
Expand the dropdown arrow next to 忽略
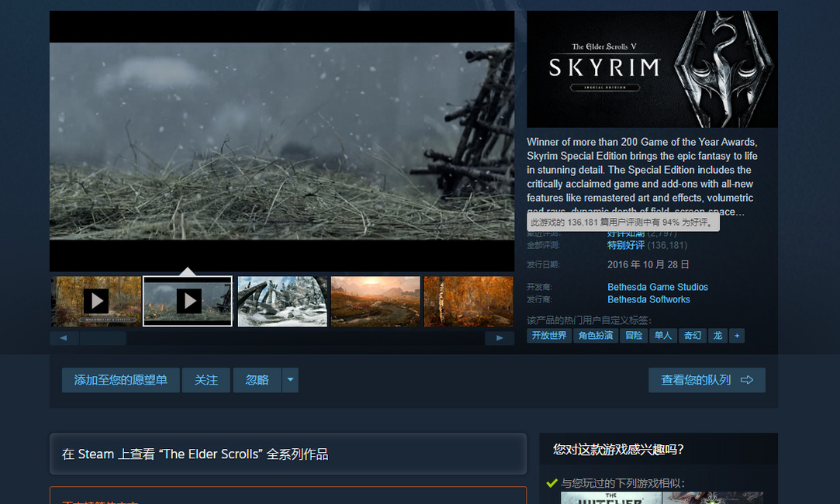point(290,380)
